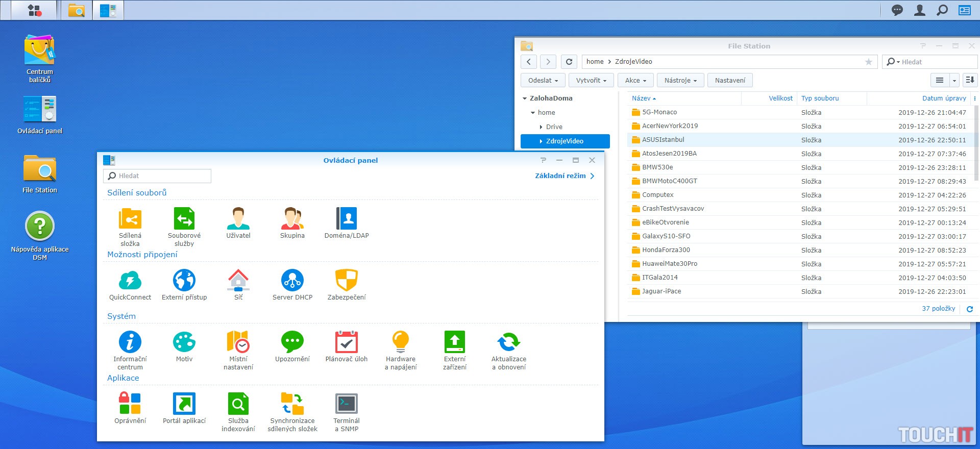The image size is (980, 449).
Task: Click the Nastavení button in File Station
Action: click(729, 81)
